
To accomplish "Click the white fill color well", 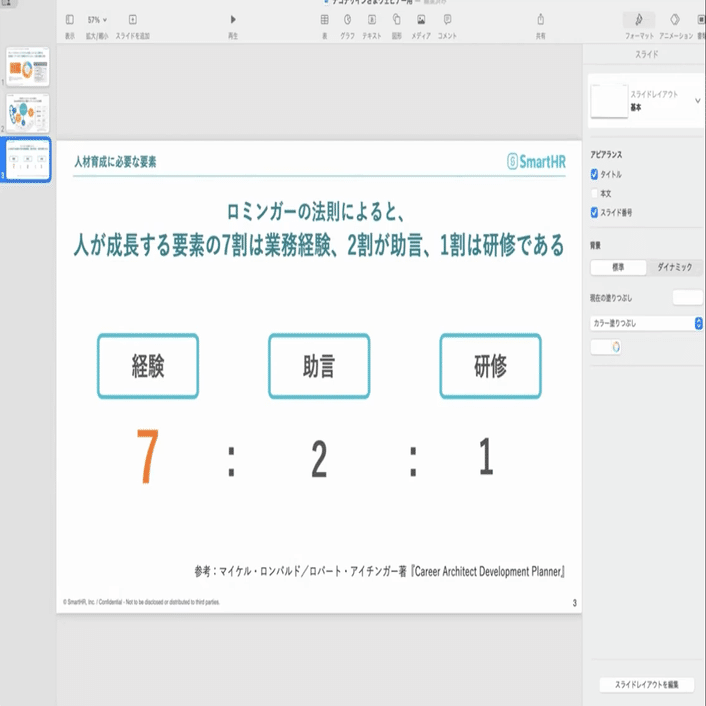I will [x=600, y=347].
